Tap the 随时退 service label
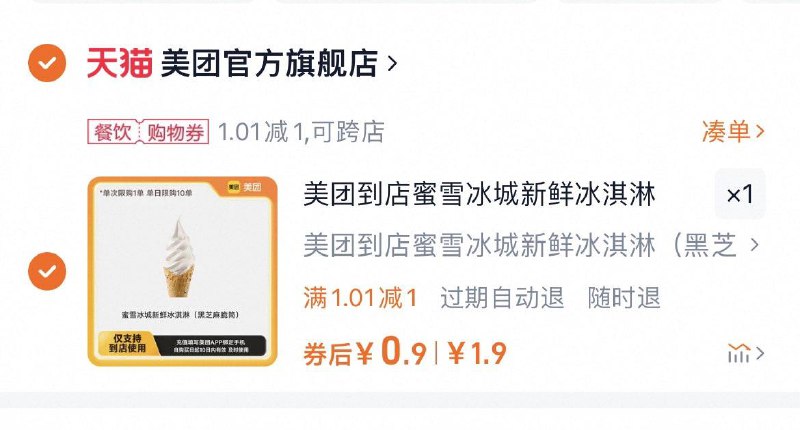The image size is (800, 430). [x=624, y=297]
